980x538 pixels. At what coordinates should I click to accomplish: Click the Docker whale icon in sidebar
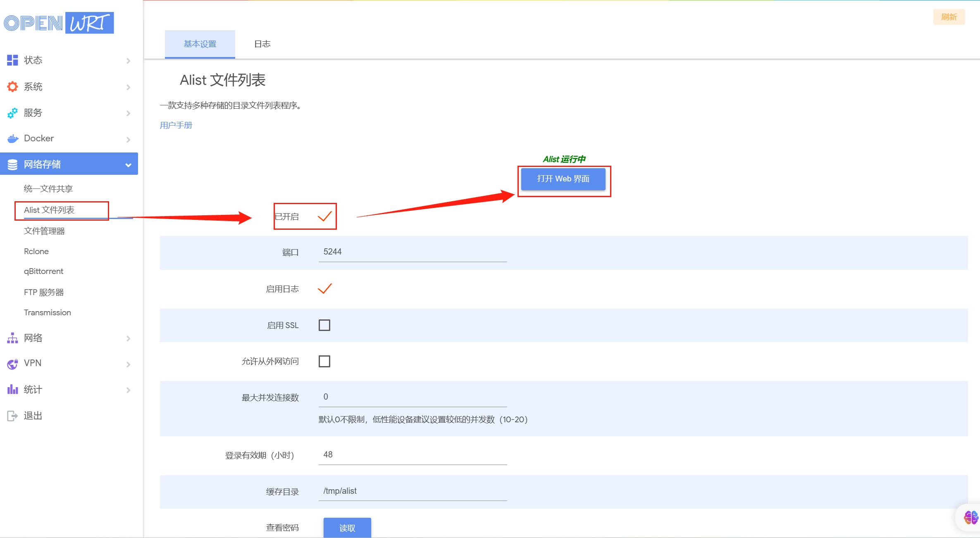coord(12,138)
